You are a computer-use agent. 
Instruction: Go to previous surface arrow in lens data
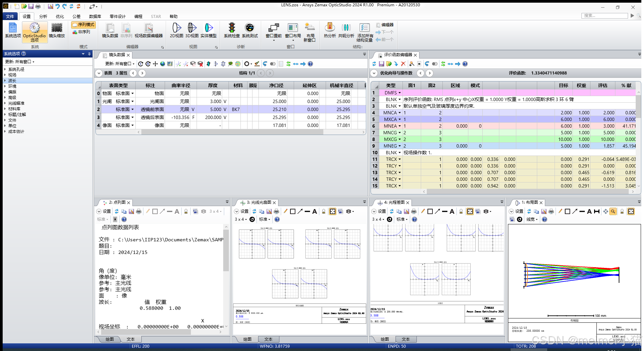[x=133, y=73]
